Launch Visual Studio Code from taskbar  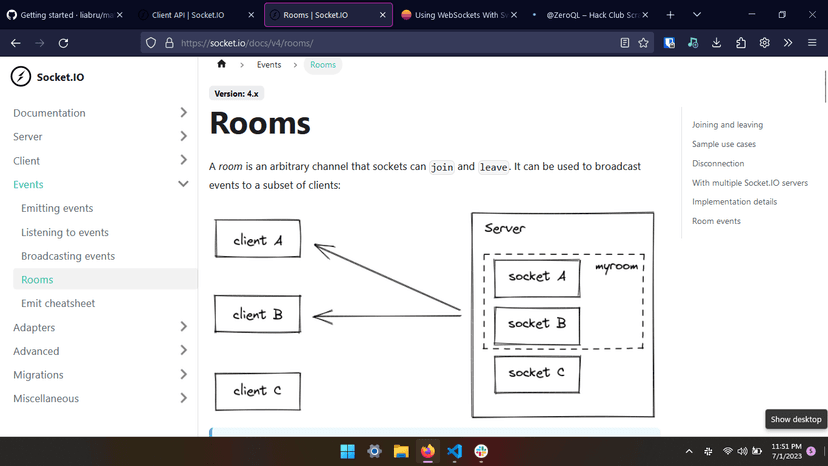click(454, 451)
